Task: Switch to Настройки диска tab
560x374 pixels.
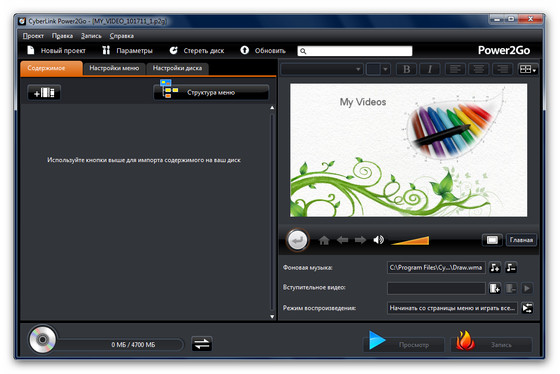Action: (177, 68)
